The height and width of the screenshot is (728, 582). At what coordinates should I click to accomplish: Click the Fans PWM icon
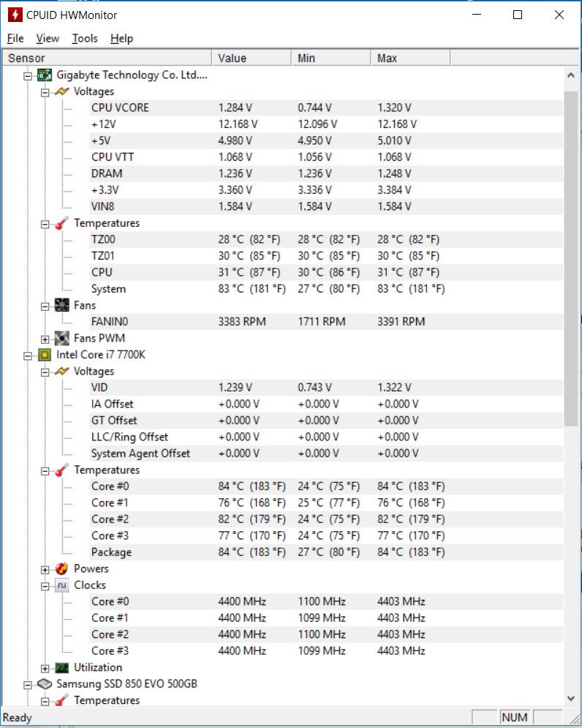61,338
